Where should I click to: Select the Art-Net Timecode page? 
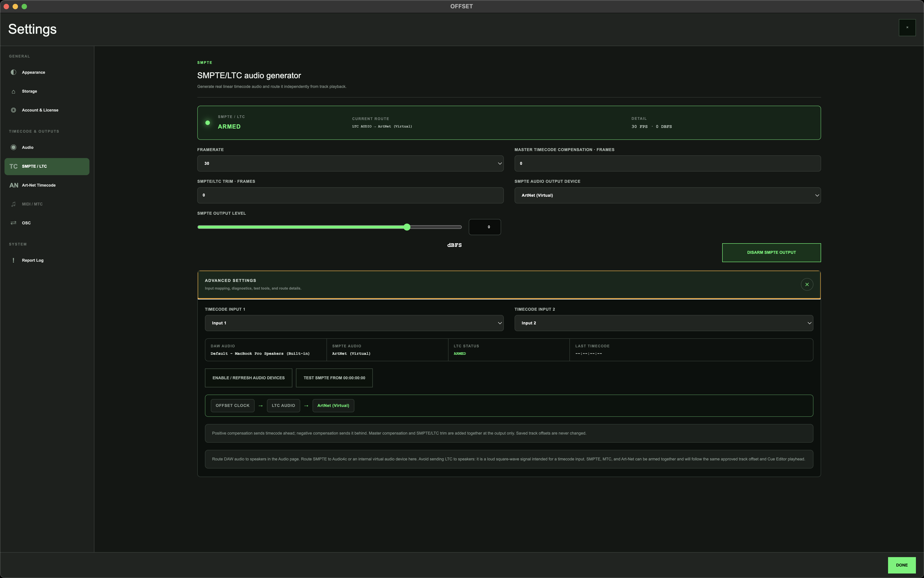pyautogui.click(x=47, y=185)
